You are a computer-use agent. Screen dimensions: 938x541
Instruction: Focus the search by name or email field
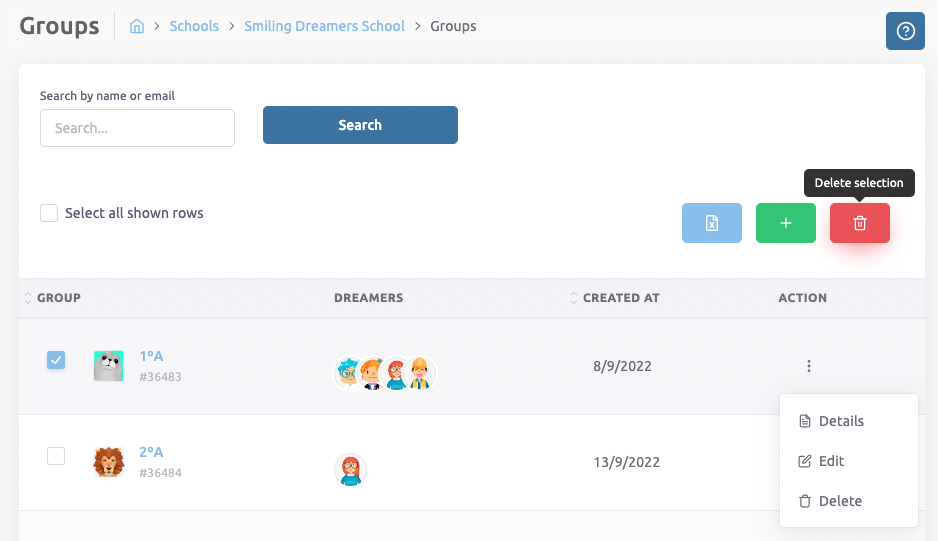pos(137,128)
